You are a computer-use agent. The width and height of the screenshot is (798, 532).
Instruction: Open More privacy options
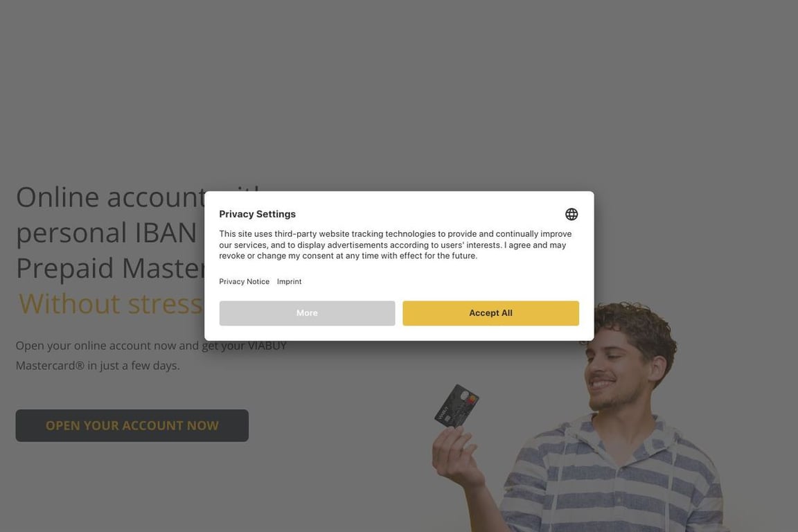(x=307, y=313)
